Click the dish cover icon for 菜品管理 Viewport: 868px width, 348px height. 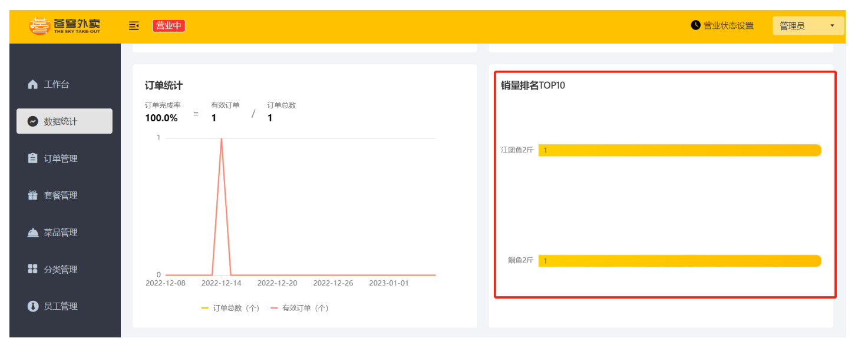[33, 233]
